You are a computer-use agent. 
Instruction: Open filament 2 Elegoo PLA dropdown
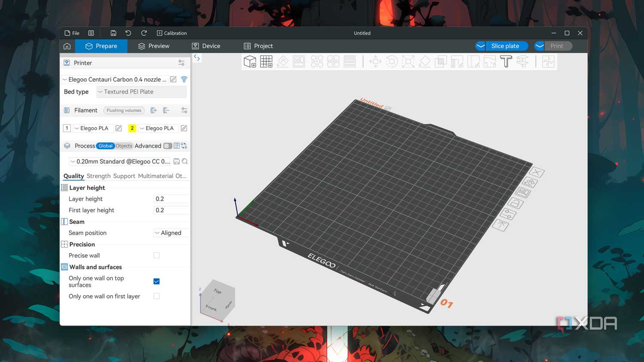coord(158,128)
